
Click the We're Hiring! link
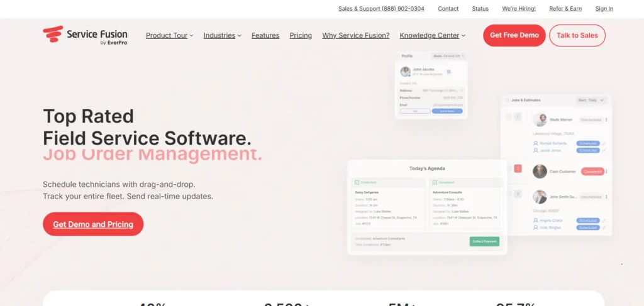(519, 9)
